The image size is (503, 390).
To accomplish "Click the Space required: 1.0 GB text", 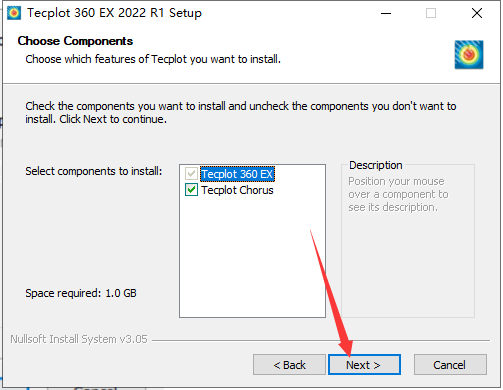I will click(81, 293).
